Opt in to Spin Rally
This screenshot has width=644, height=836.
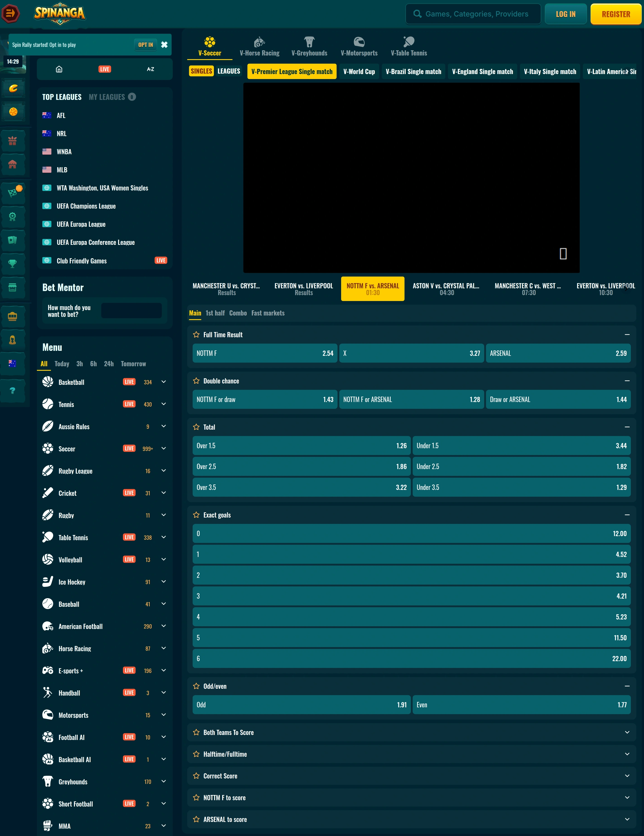click(x=145, y=45)
